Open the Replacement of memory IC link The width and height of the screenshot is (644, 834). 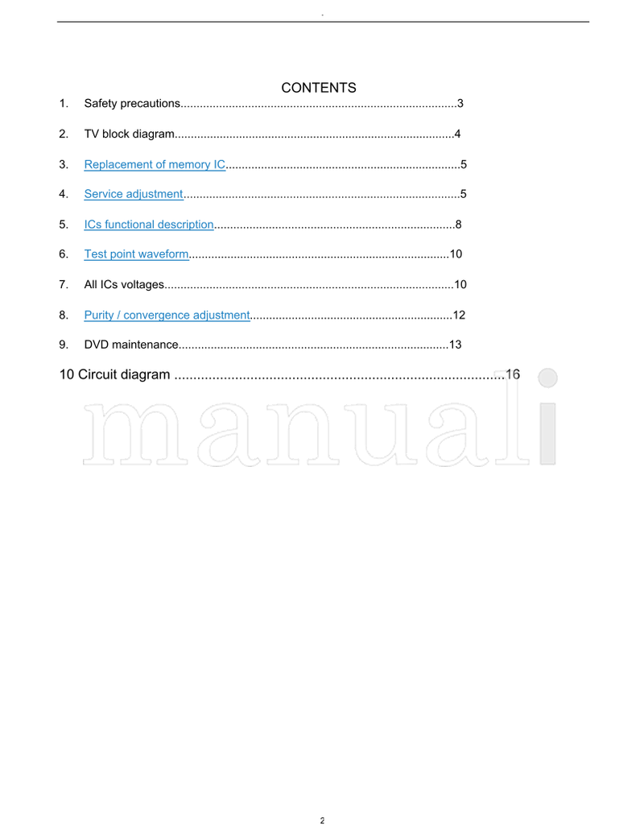(x=155, y=164)
